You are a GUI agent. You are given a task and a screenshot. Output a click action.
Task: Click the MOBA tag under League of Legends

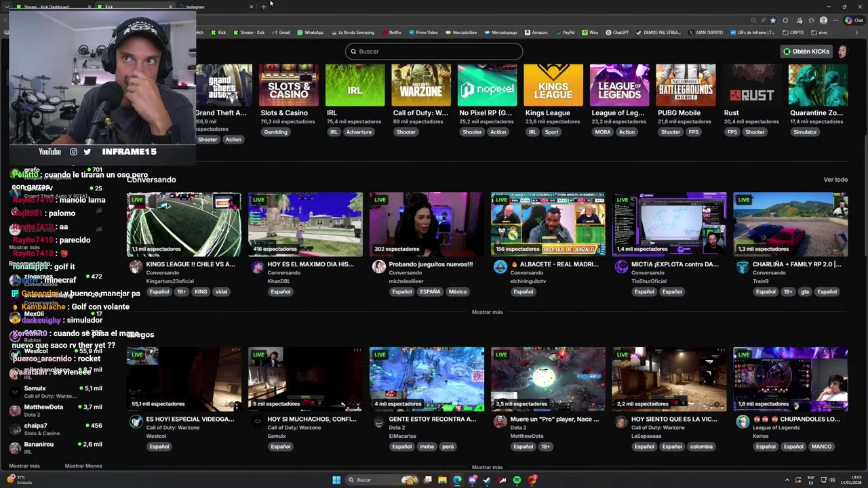coord(603,132)
